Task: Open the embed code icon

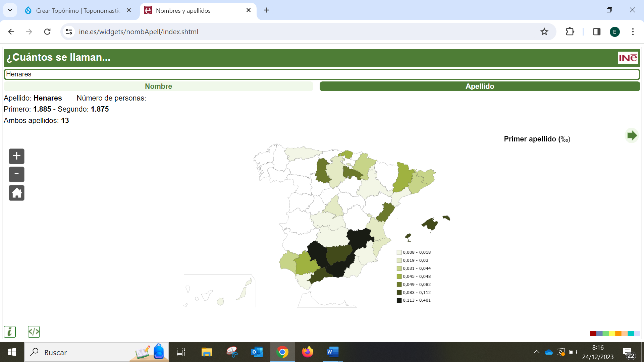Action: 34,331
